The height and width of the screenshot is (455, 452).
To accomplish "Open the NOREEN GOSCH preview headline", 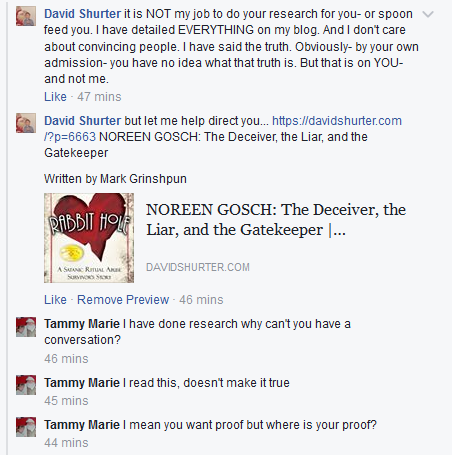I will 276,220.
